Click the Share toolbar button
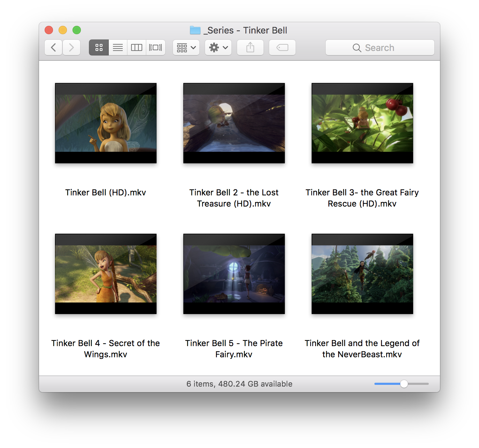 click(x=250, y=47)
